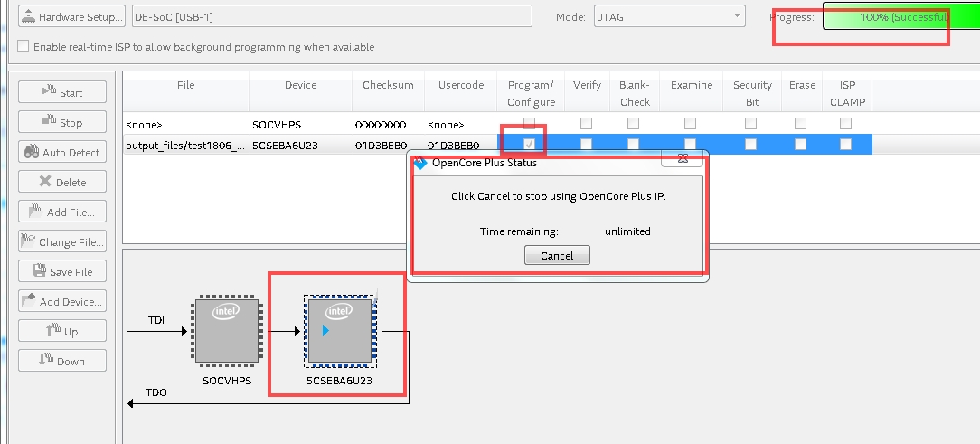Click the <none> usercode cell
This screenshot has height=444, width=980.
[x=446, y=125]
